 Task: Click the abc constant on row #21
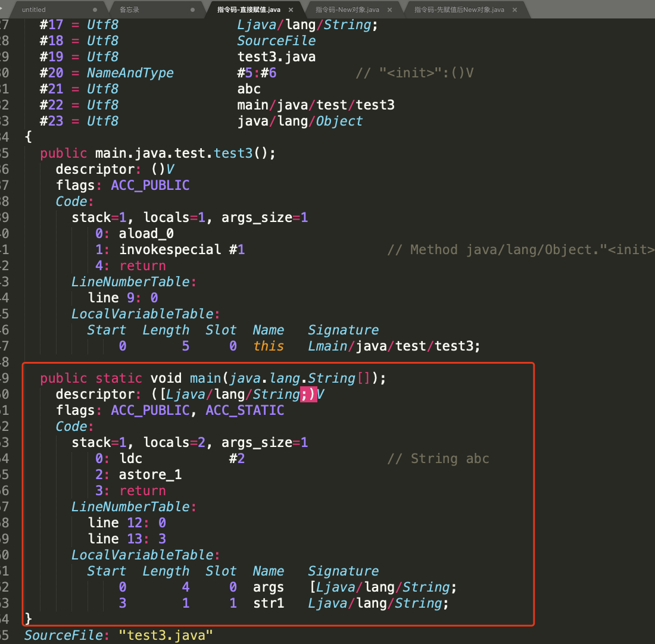tap(249, 89)
